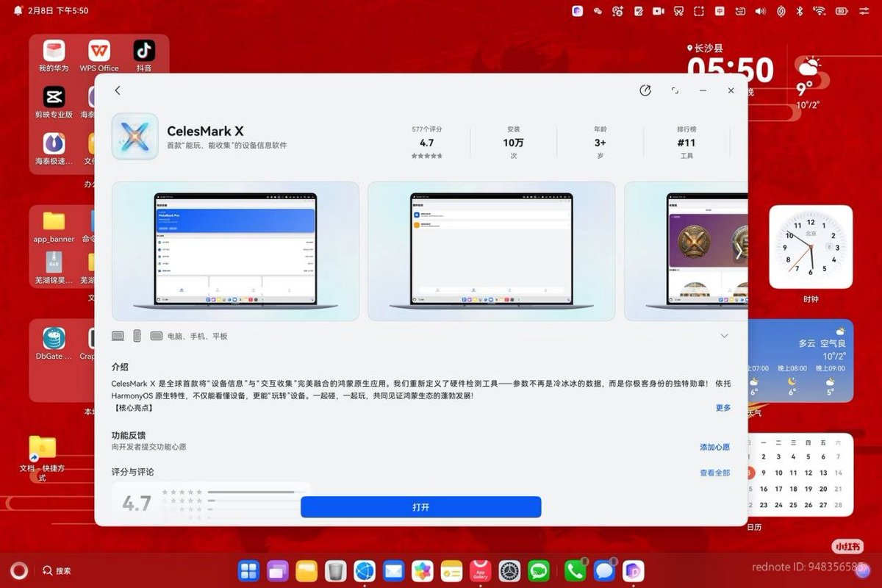Click the CelesMark X app logo

coord(135,137)
